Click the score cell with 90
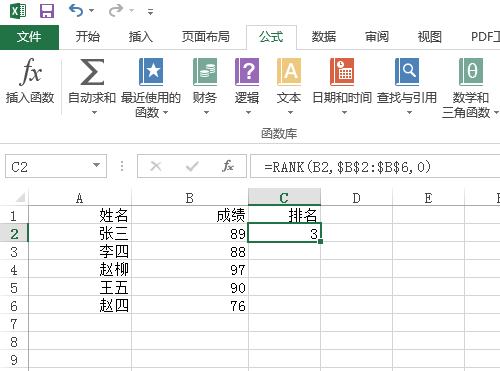Screen dimensions: 500x371 pos(190,287)
